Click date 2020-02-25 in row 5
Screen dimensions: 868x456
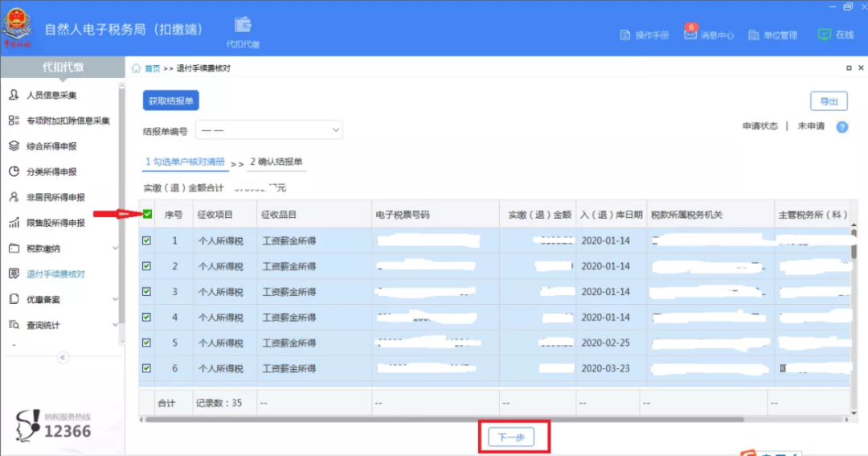click(605, 343)
